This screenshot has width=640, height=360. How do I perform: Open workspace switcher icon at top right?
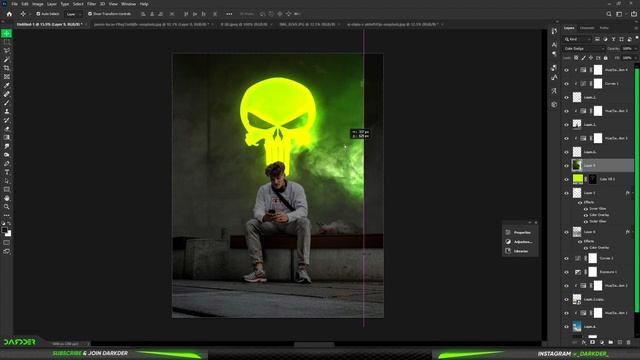click(x=619, y=14)
